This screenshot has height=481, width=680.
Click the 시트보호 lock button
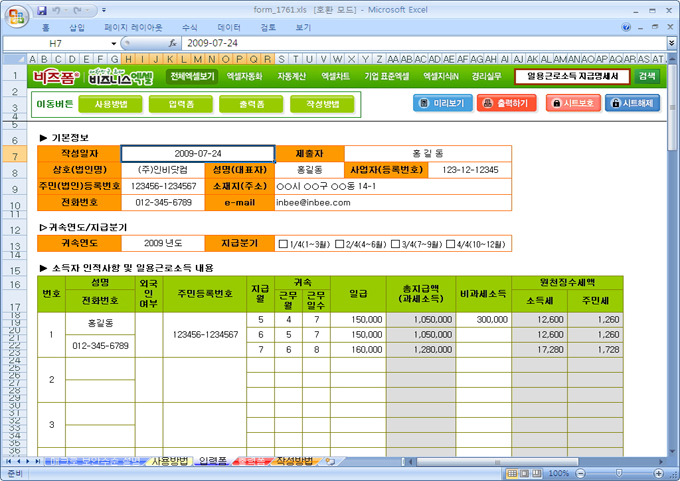coord(573,103)
